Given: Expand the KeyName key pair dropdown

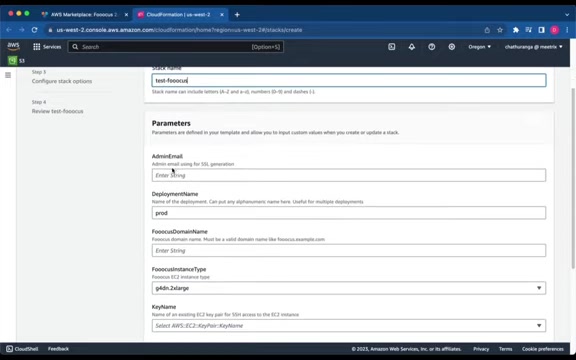Looking at the screenshot, I should 349,325.
